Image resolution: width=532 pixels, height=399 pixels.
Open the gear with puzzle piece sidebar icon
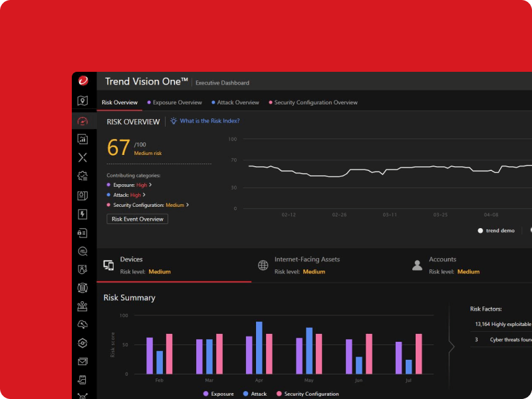coord(82,175)
